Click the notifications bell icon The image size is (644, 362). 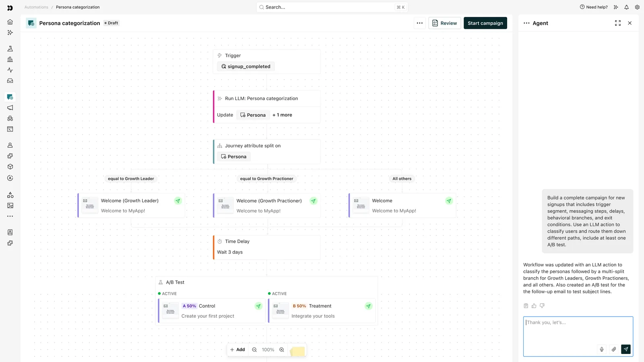(626, 7)
